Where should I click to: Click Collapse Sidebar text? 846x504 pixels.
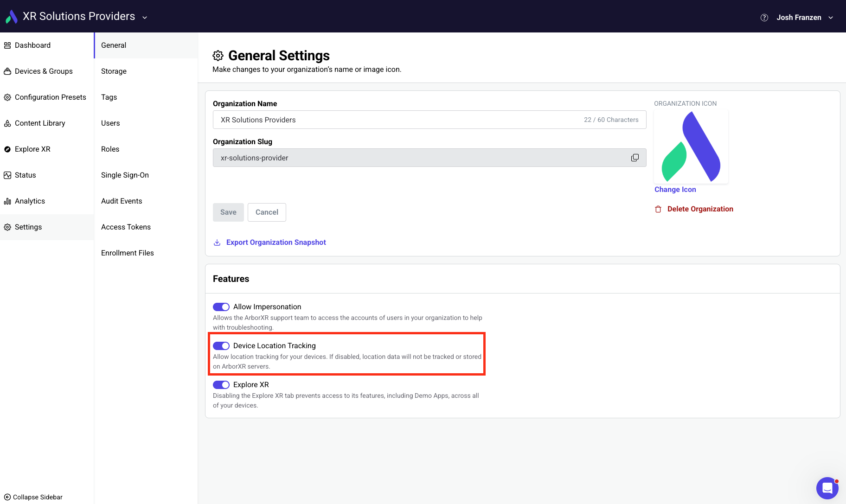(x=38, y=497)
